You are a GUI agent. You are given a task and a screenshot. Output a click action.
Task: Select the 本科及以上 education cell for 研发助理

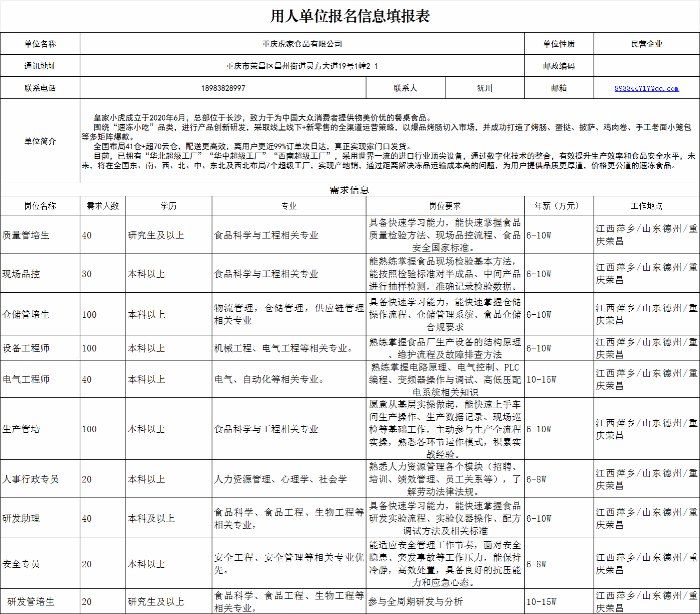pos(169,518)
